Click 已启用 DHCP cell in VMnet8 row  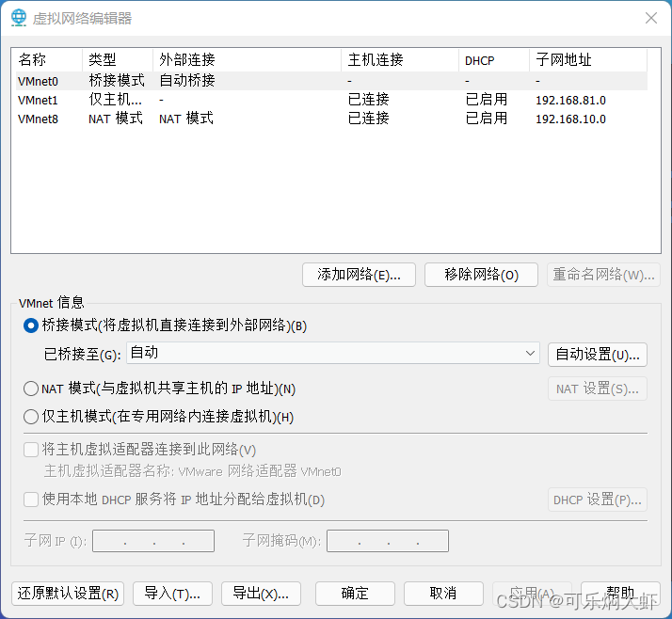pyautogui.click(x=486, y=119)
